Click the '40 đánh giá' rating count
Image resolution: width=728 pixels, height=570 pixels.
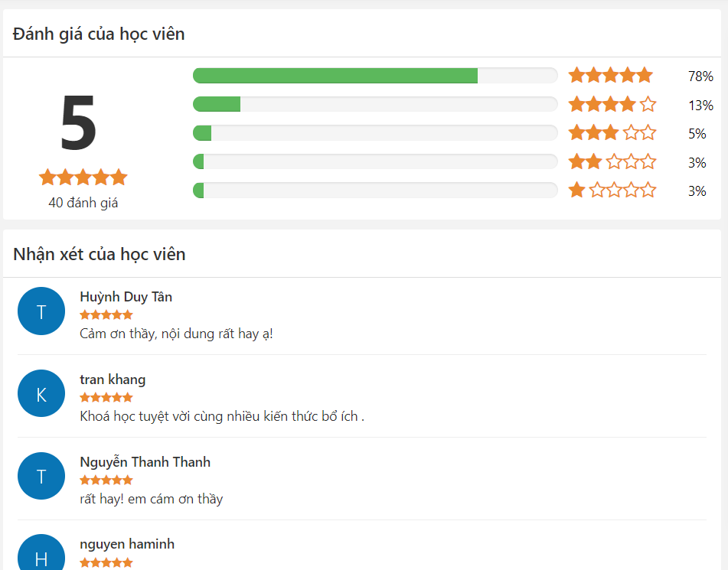point(83,204)
